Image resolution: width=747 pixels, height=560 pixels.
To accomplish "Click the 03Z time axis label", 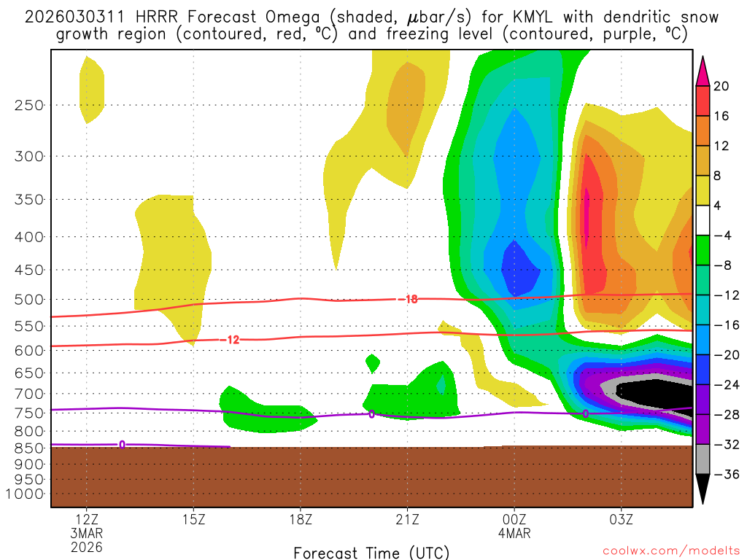I will pos(622,519).
